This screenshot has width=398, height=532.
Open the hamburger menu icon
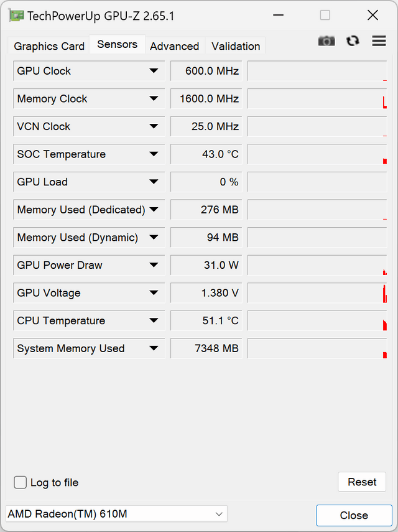point(379,40)
